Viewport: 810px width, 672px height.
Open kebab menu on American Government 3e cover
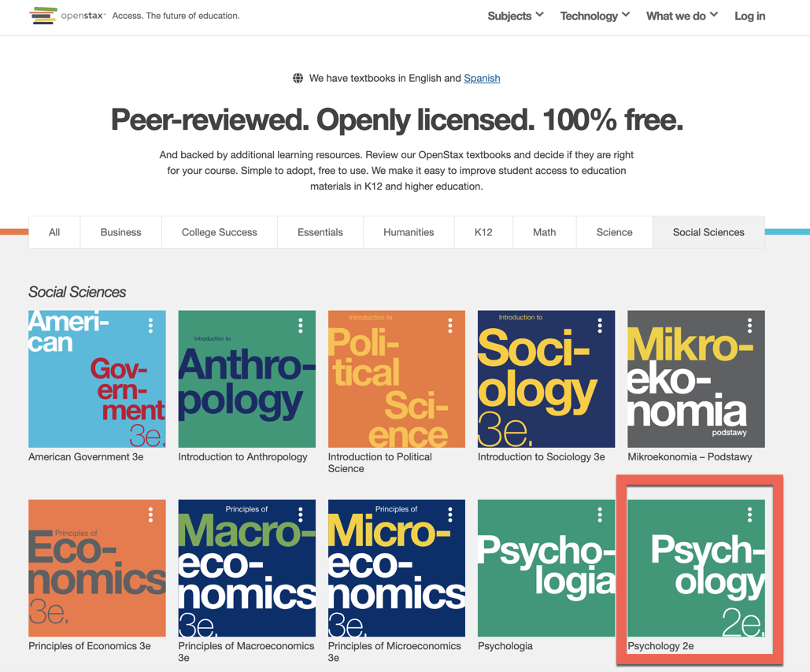point(152,324)
